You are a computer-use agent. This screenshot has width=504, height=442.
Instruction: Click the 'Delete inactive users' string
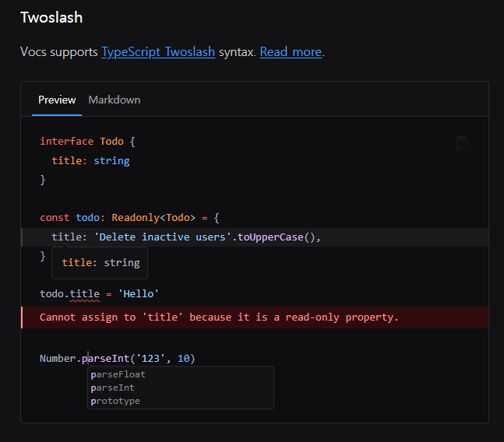tap(162, 237)
